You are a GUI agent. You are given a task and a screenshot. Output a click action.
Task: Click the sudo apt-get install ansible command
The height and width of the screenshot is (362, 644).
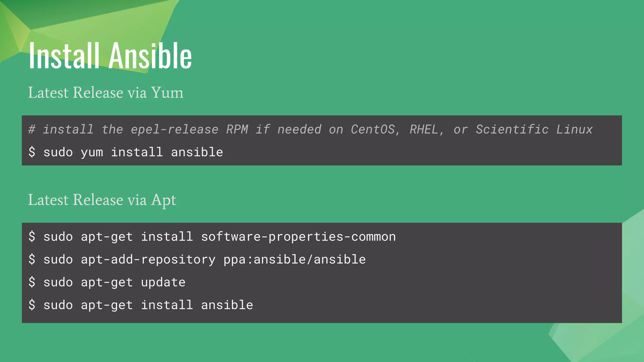coord(141,305)
